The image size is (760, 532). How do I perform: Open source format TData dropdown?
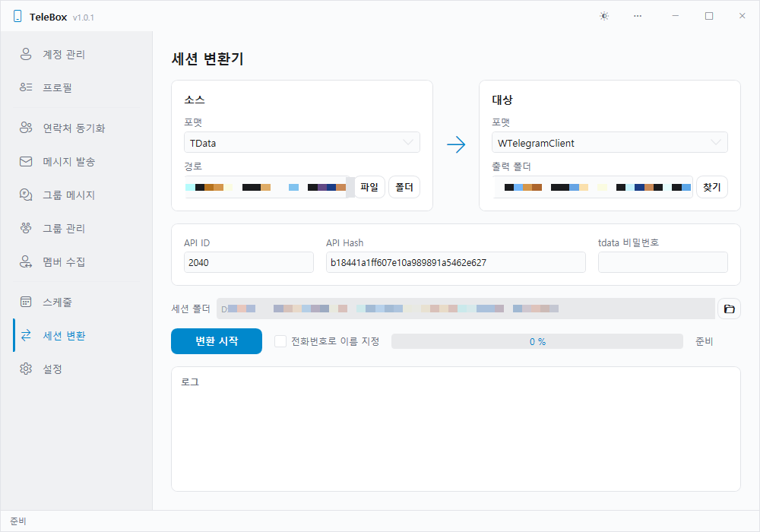(302, 142)
